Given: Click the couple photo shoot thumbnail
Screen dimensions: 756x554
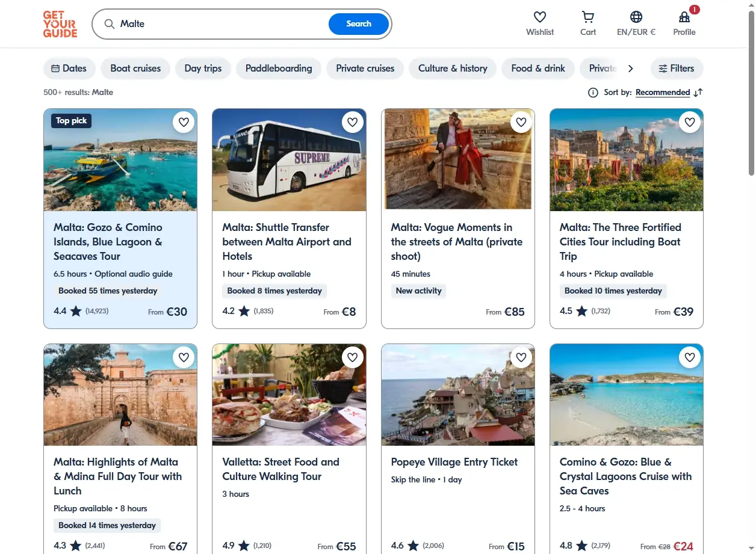Looking at the screenshot, I should click(458, 160).
